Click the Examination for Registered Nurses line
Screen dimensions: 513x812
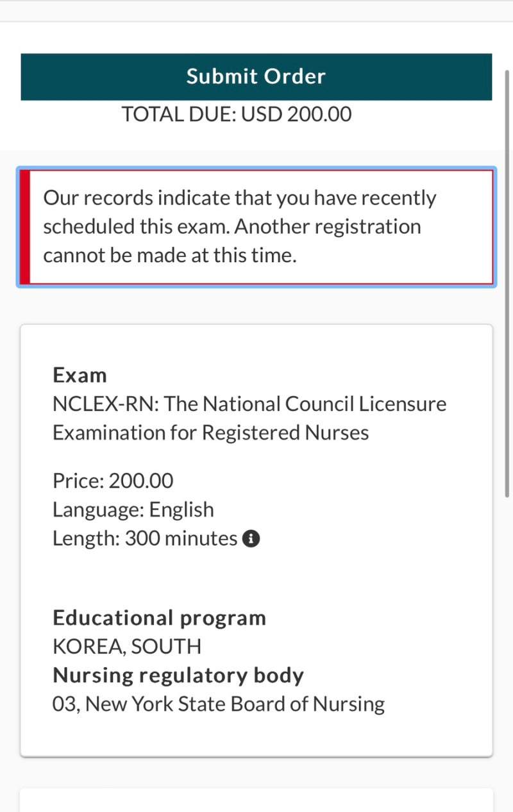[210, 433]
